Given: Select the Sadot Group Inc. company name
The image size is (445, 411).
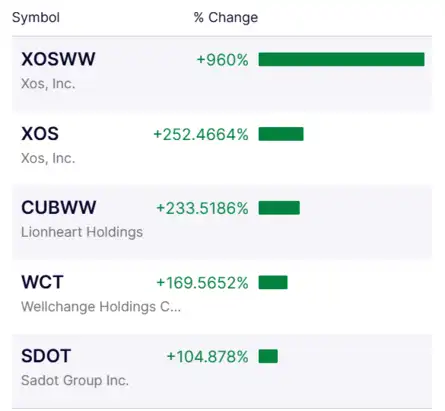Looking at the screenshot, I should 75,380.
